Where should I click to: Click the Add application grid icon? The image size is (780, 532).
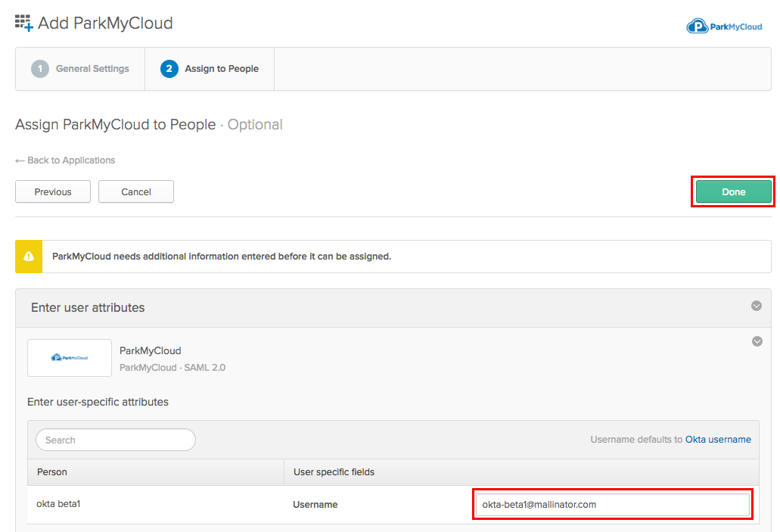click(x=24, y=23)
